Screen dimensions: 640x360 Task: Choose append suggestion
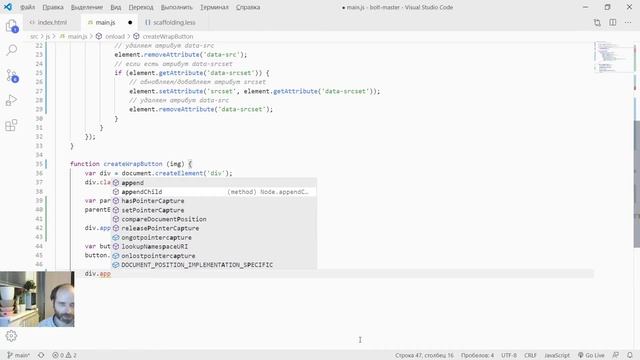click(214, 182)
